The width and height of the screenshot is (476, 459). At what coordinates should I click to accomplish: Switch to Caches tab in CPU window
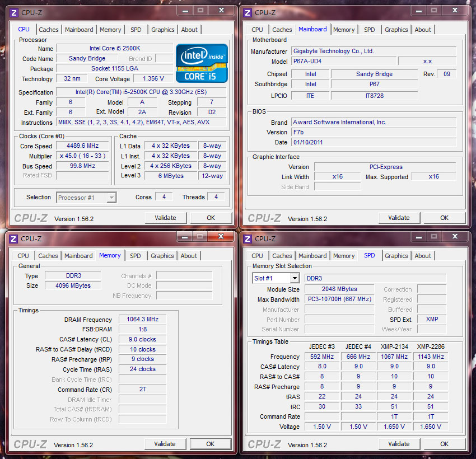point(49,30)
